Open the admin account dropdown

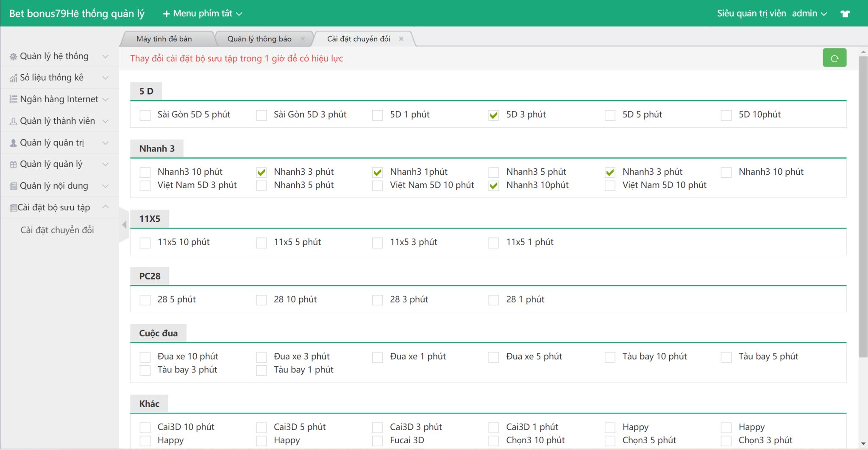809,14
